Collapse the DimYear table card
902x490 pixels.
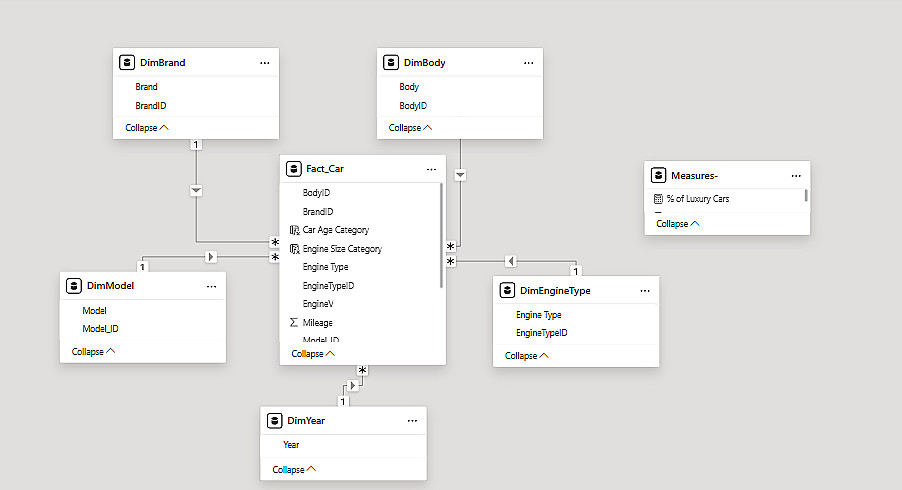tap(294, 469)
